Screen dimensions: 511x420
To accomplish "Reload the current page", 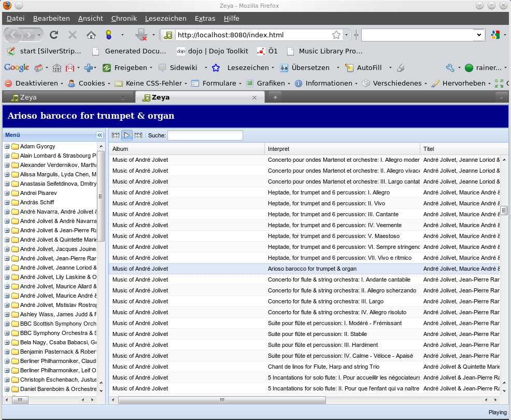I will click(54, 35).
